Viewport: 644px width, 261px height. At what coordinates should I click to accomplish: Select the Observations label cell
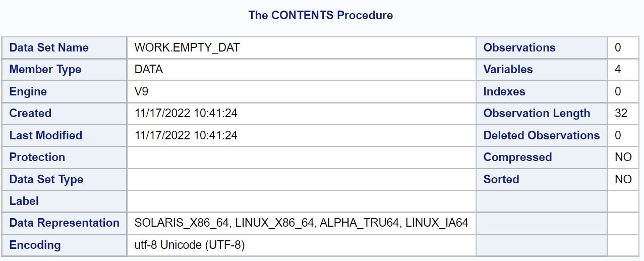pos(542,47)
